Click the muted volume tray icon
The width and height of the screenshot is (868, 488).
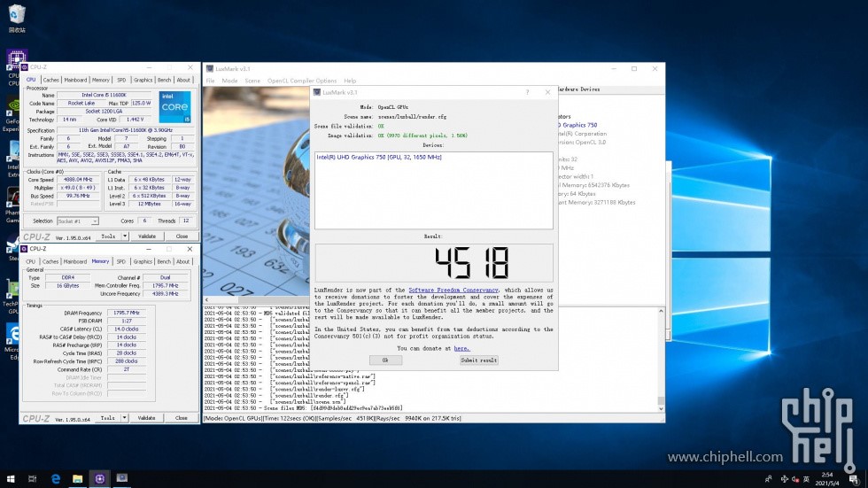pyautogui.click(x=795, y=479)
